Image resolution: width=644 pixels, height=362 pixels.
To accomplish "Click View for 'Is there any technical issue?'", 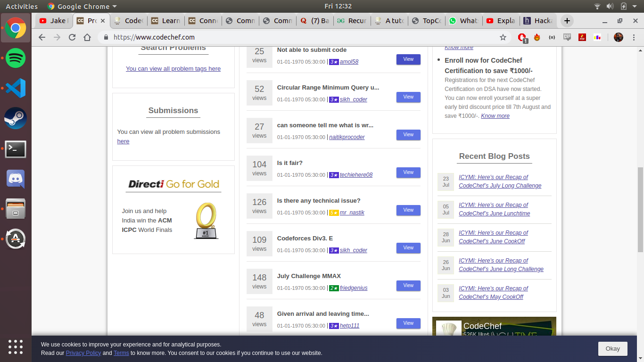I will pos(408,210).
